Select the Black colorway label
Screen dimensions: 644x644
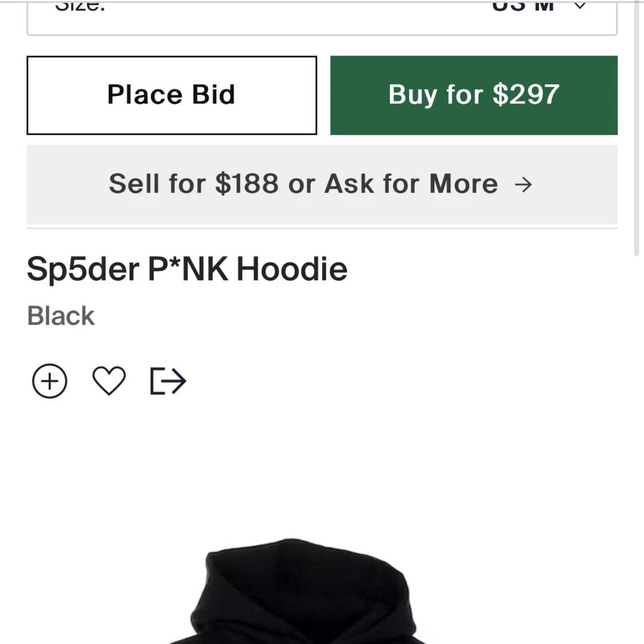click(x=61, y=315)
